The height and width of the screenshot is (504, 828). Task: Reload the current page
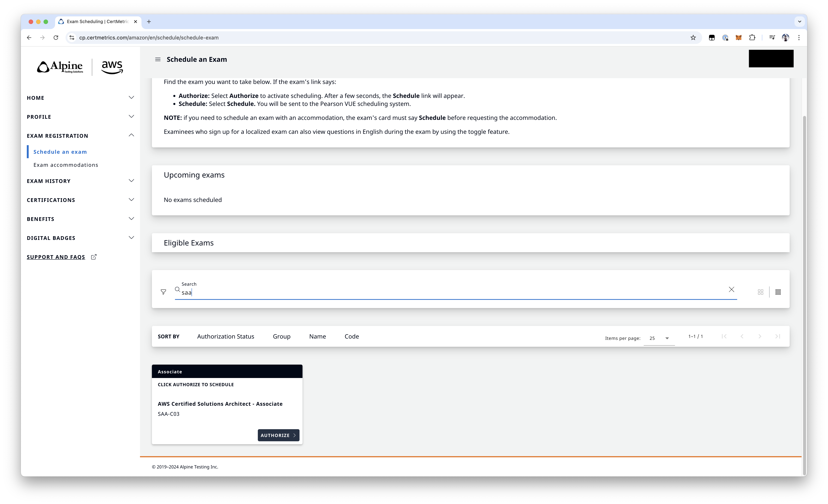click(x=56, y=38)
